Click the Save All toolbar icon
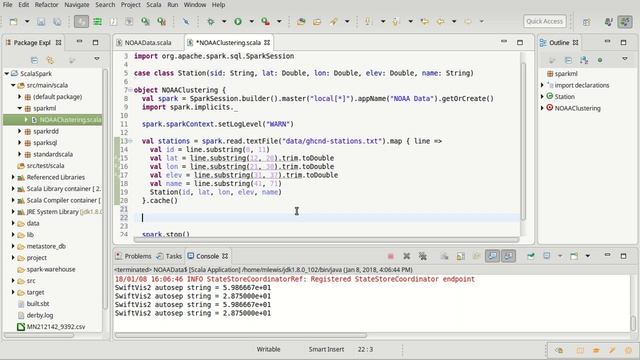Viewport: 640px width, 360px height. pyautogui.click(x=57, y=21)
